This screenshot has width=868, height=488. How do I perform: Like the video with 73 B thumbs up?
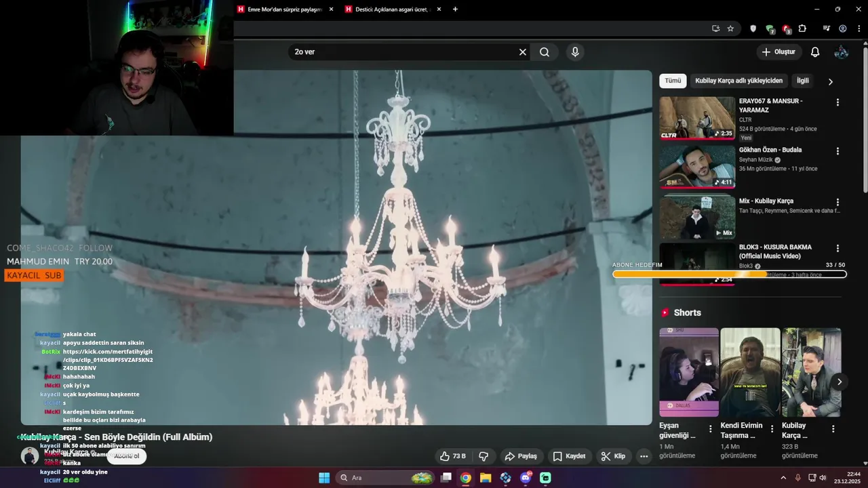click(452, 456)
